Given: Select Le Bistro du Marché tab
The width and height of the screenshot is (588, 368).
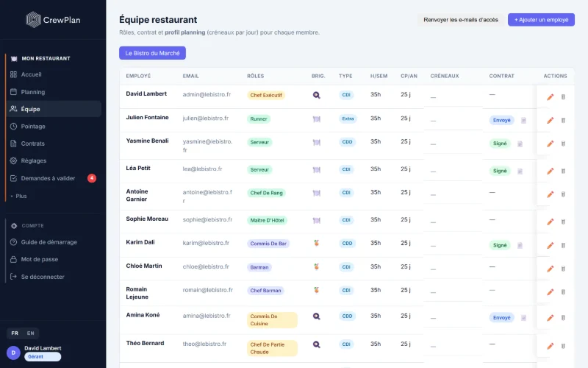Looking at the screenshot, I should 152,53.
